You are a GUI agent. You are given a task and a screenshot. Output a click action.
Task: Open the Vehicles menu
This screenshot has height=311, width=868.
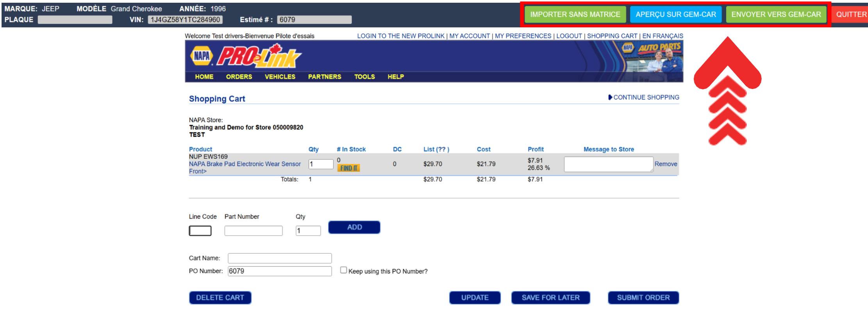click(280, 77)
